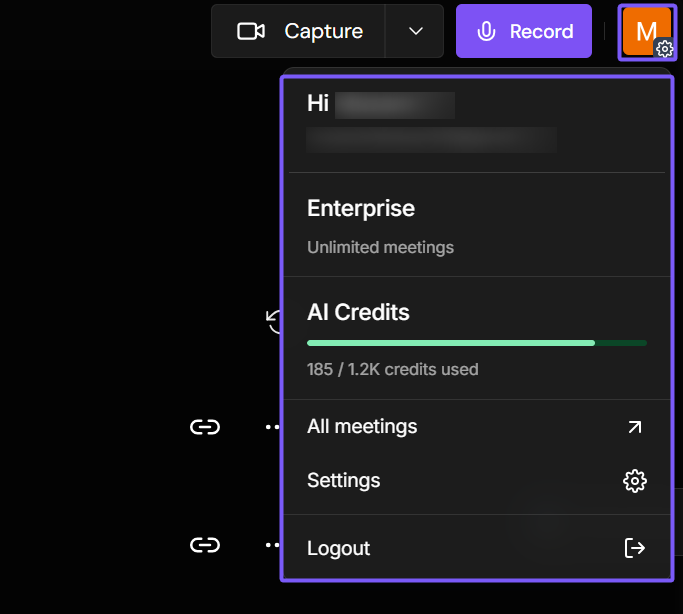Image resolution: width=683 pixels, height=614 pixels.
Task: Open All meetings from the menu
Action: click(362, 427)
